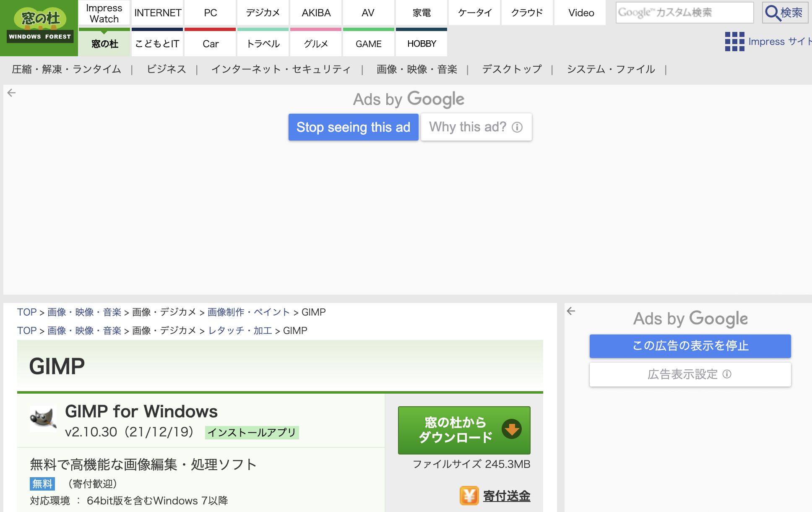Click back arrow in top ad banner
The height and width of the screenshot is (512, 812).
pyautogui.click(x=11, y=93)
